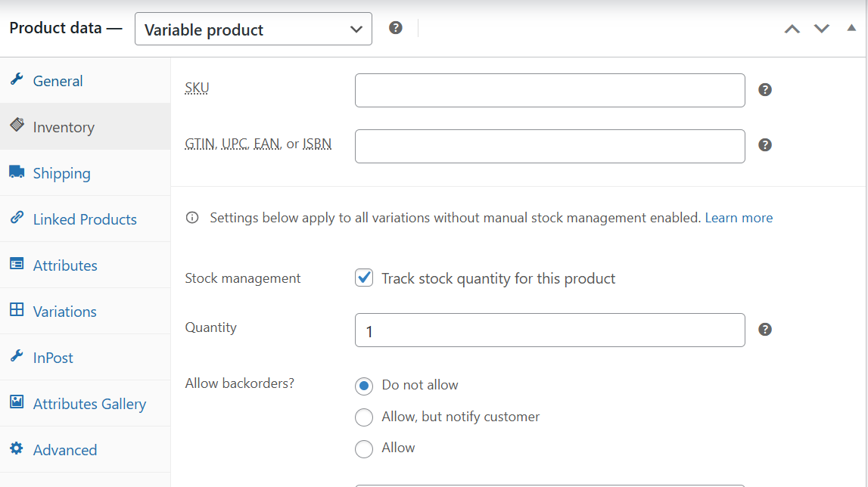Switch to the Variations tab
Image resolution: width=868 pixels, height=487 pixels.
pos(86,311)
